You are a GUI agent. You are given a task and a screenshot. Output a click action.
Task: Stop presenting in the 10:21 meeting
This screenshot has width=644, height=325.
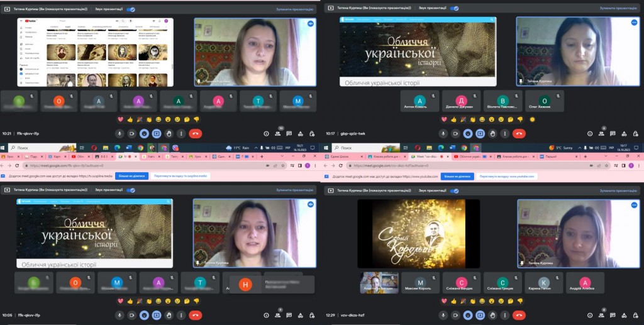pyautogui.click(x=294, y=9)
